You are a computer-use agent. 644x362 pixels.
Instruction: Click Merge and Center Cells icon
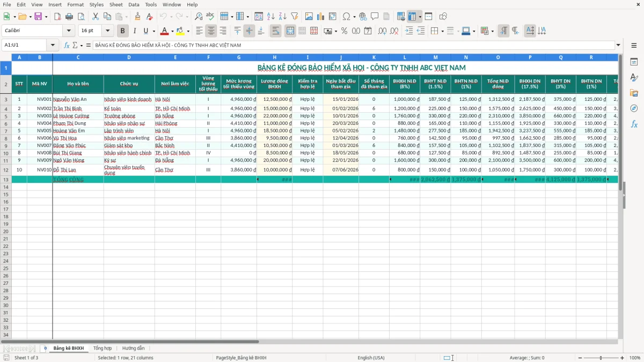pos(290,31)
